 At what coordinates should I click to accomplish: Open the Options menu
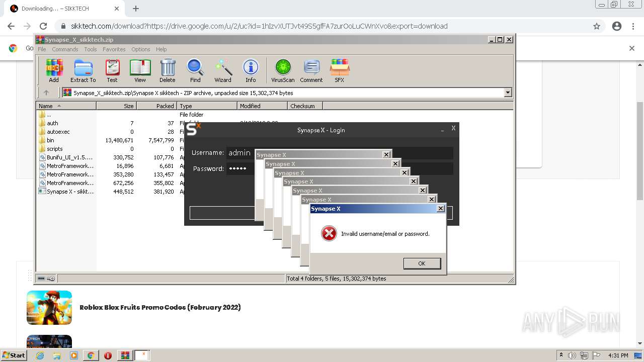pos(141,49)
